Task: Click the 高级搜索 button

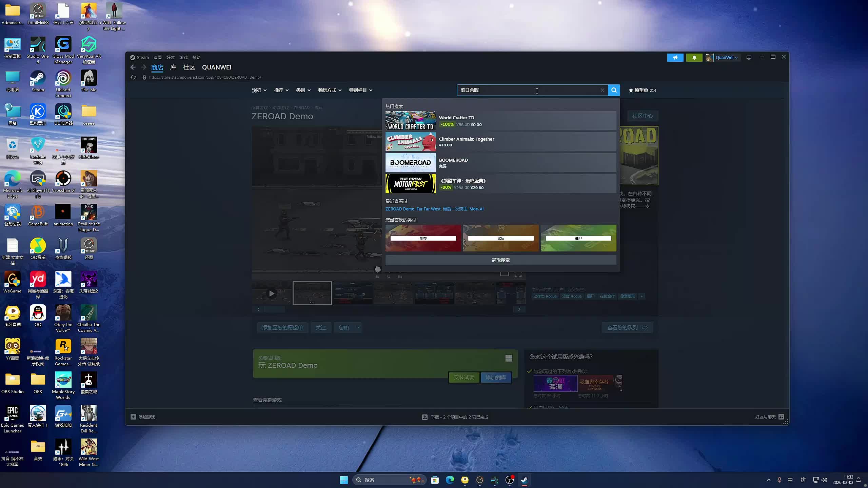Action: pos(500,260)
